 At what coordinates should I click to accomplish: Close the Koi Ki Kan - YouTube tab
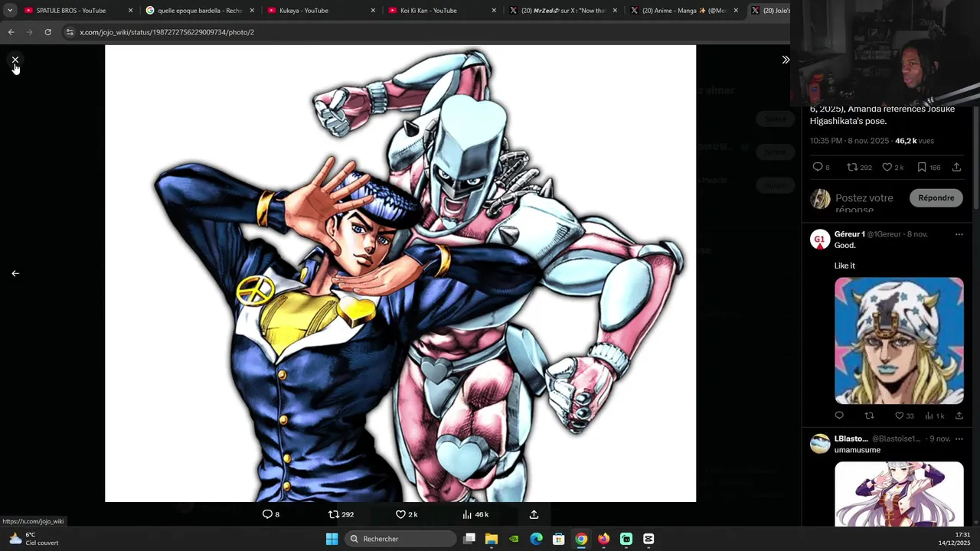coord(494,11)
